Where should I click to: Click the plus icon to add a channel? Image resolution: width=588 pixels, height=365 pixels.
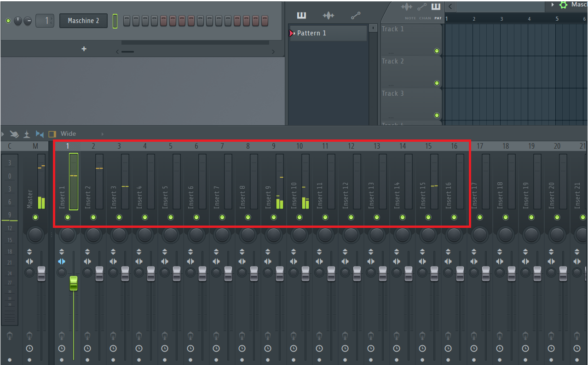pos(84,49)
